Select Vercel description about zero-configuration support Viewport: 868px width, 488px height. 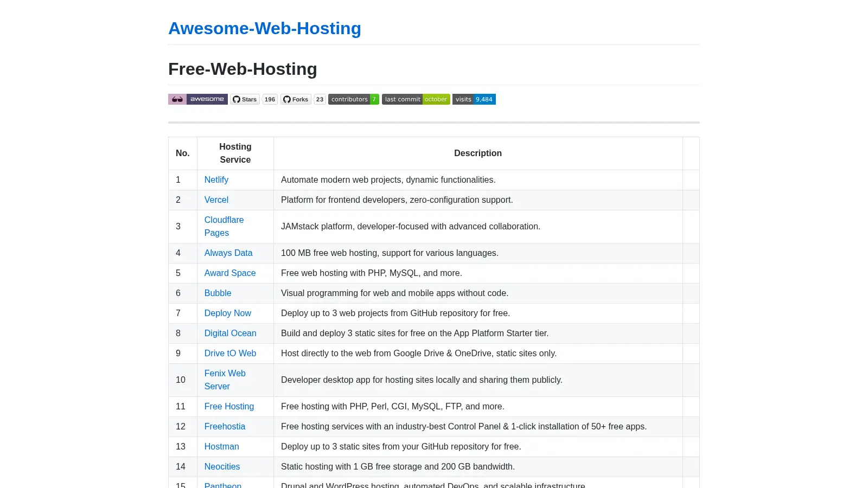pos(397,200)
